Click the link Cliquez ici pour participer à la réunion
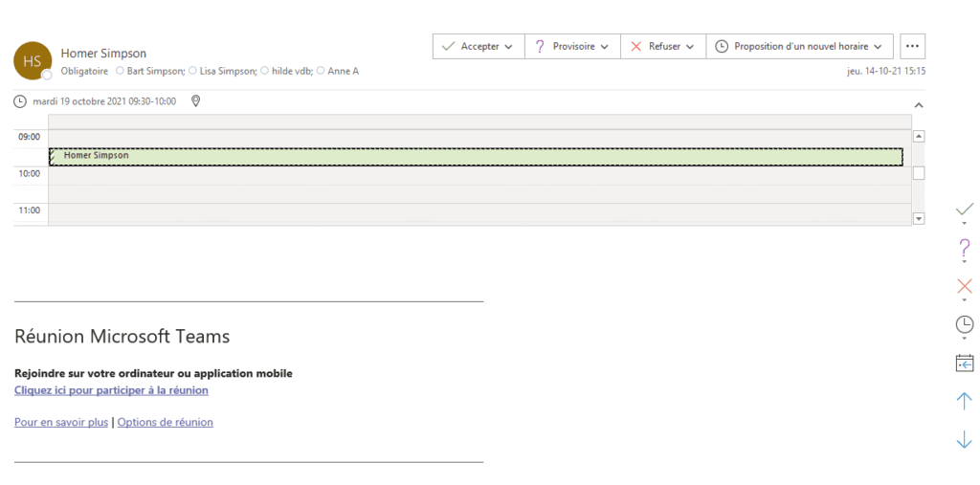Image resolution: width=980 pixels, height=485 pixels. coord(111,390)
